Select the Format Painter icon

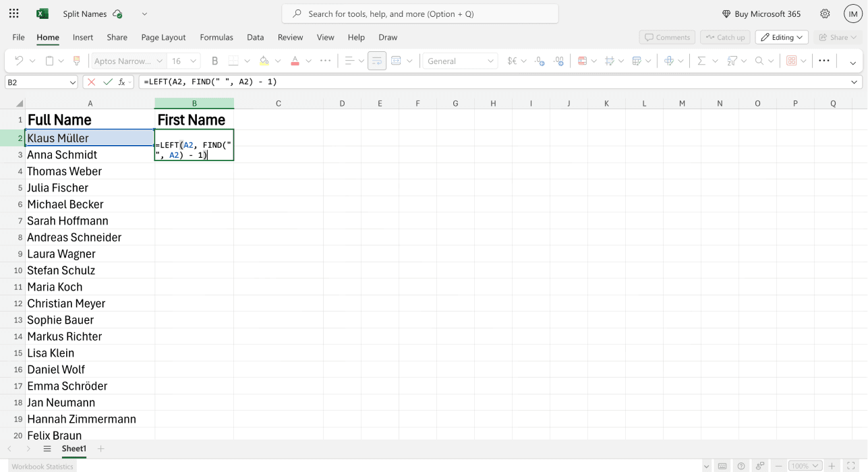[x=76, y=61]
